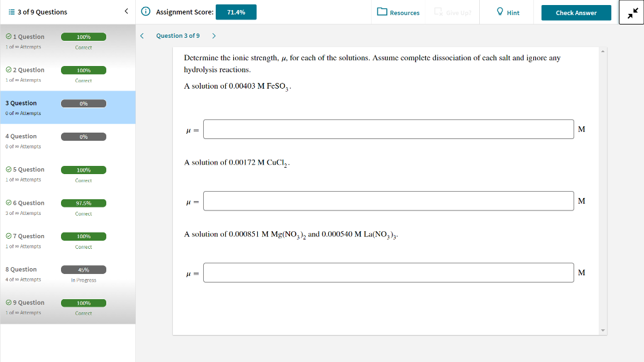The height and width of the screenshot is (362, 644).
Task: Click the Question 3 of 9 label
Action: coord(178,36)
